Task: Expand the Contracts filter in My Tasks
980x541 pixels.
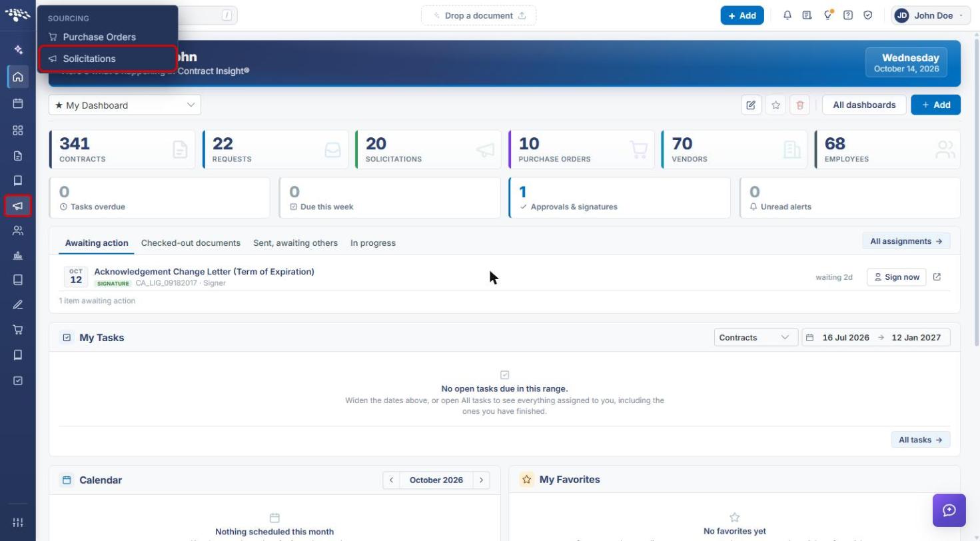Action: point(756,338)
